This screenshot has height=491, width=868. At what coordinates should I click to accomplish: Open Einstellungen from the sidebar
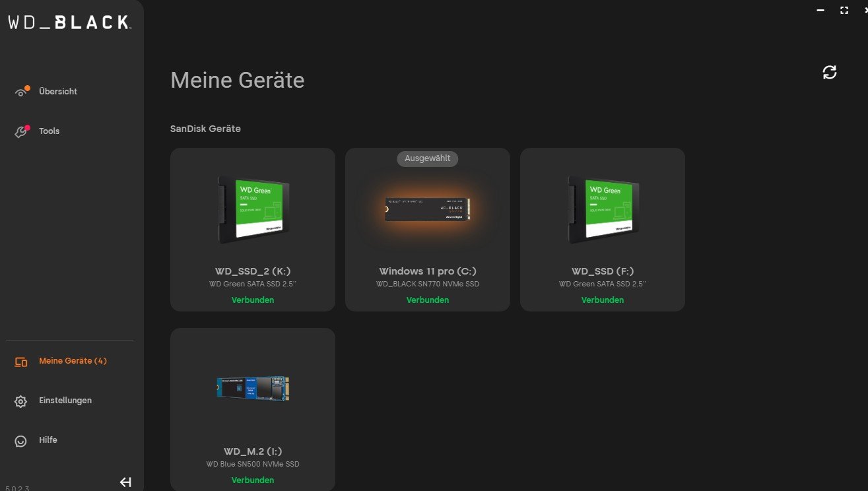[x=65, y=401]
